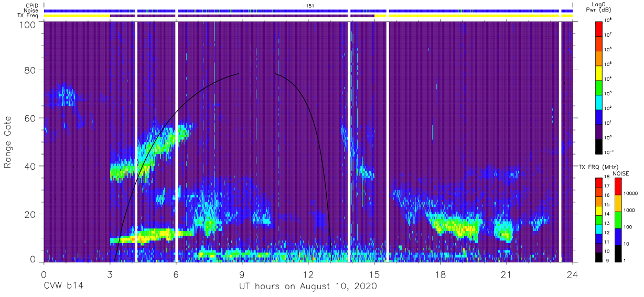
Task: Click the x-axis tick label '15' under the plot
Action: [374, 274]
